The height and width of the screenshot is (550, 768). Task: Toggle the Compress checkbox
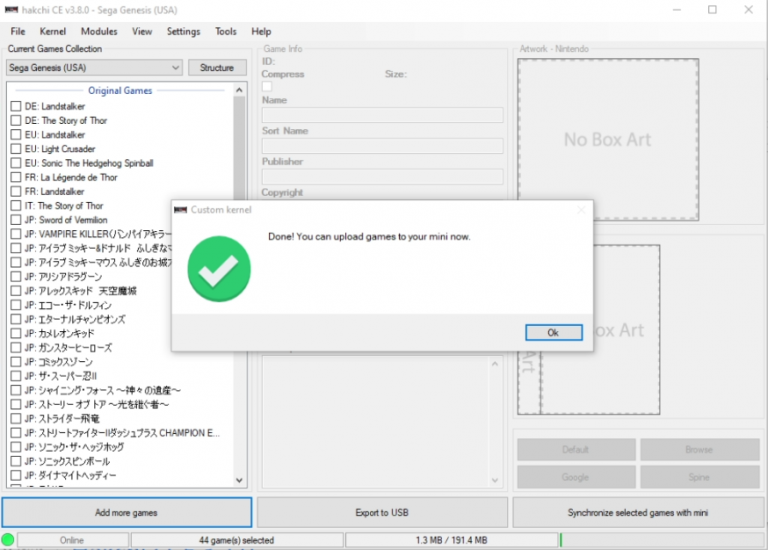[x=267, y=86]
